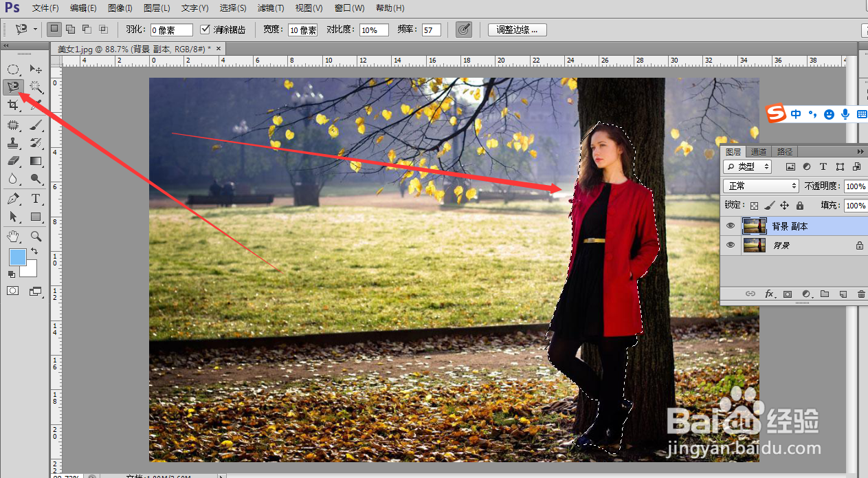
Task: Select the Clone Stamp tool
Action: coord(13,143)
